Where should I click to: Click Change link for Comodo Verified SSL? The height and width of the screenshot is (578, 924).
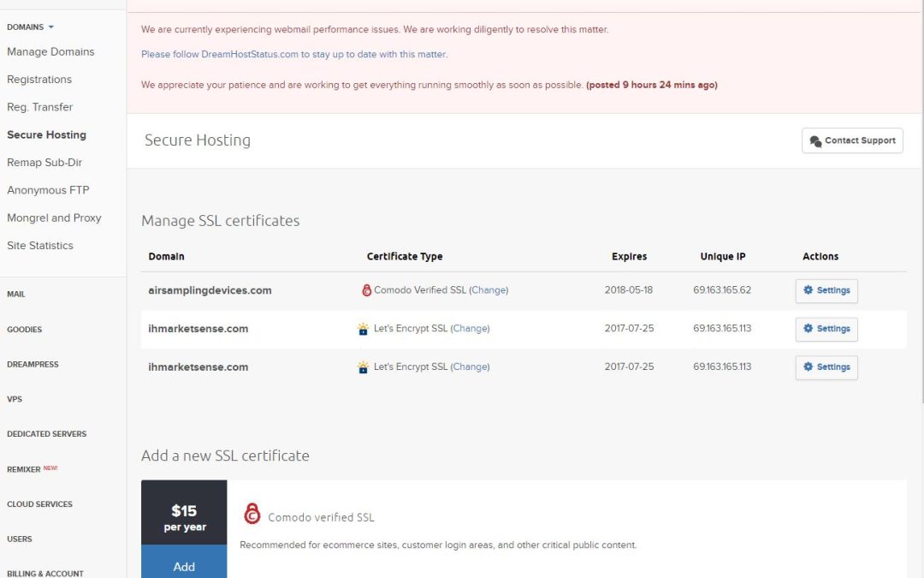point(489,290)
